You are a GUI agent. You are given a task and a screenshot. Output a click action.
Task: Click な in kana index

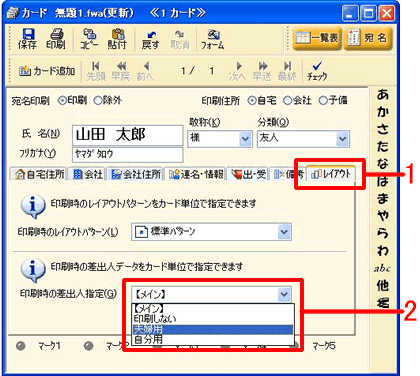pyautogui.click(x=383, y=164)
